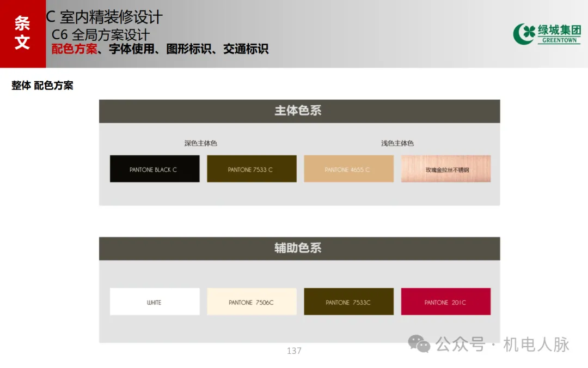Image resolution: width=588 pixels, height=368 pixels.
Task: Click the WHITE color swatch
Action: (154, 301)
